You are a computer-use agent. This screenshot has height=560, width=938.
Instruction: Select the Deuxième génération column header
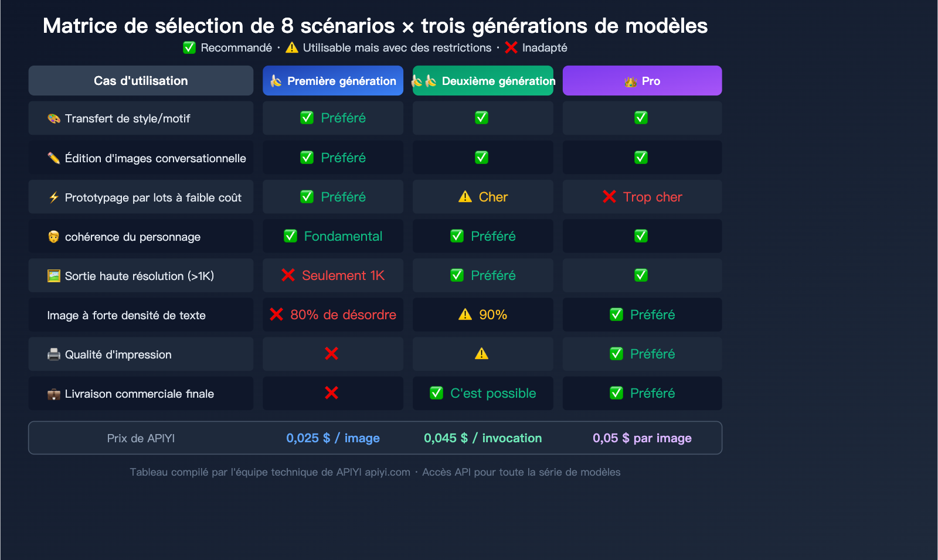point(483,81)
